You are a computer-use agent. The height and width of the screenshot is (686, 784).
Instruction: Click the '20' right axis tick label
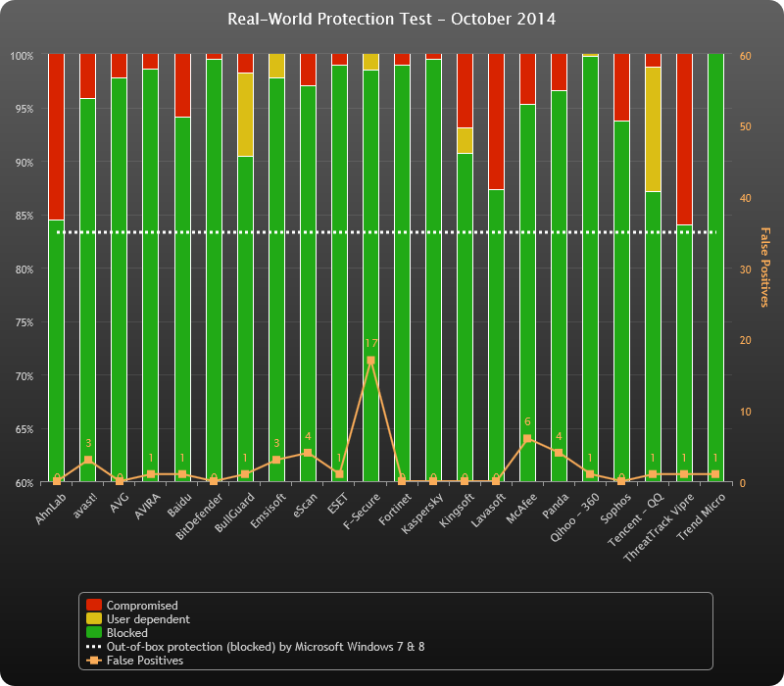745,340
